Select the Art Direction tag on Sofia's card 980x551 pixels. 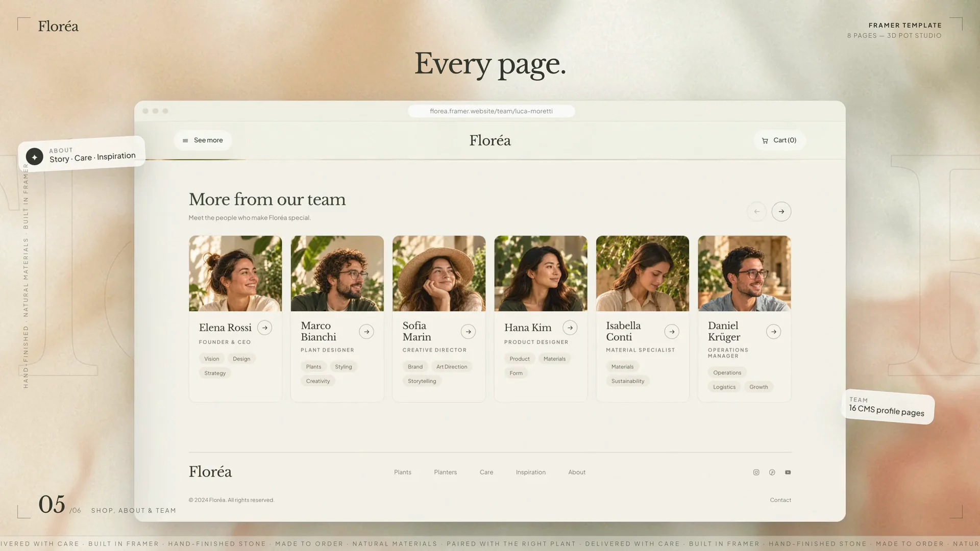click(x=452, y=367)
